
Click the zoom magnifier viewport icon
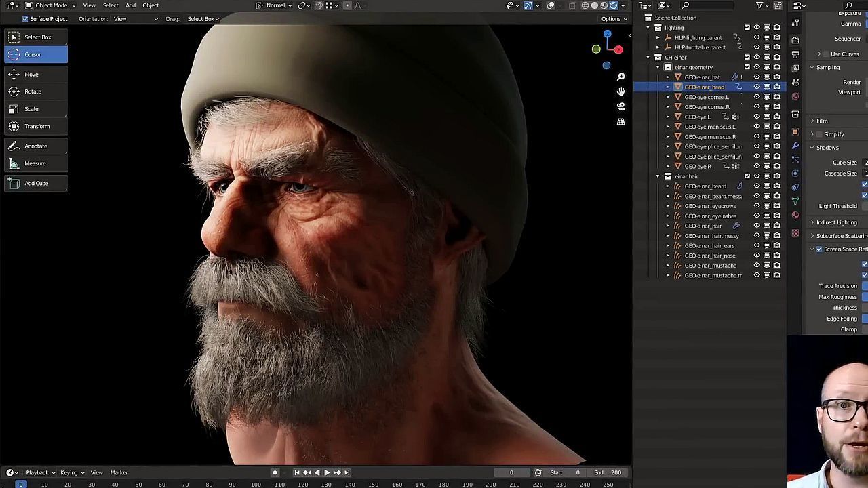pos(620,77)
